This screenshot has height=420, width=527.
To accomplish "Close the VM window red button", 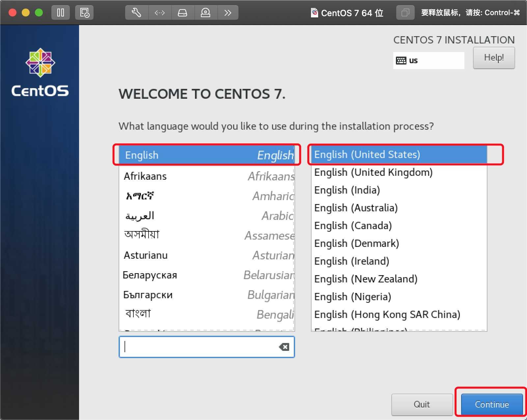I will point(13,13).
